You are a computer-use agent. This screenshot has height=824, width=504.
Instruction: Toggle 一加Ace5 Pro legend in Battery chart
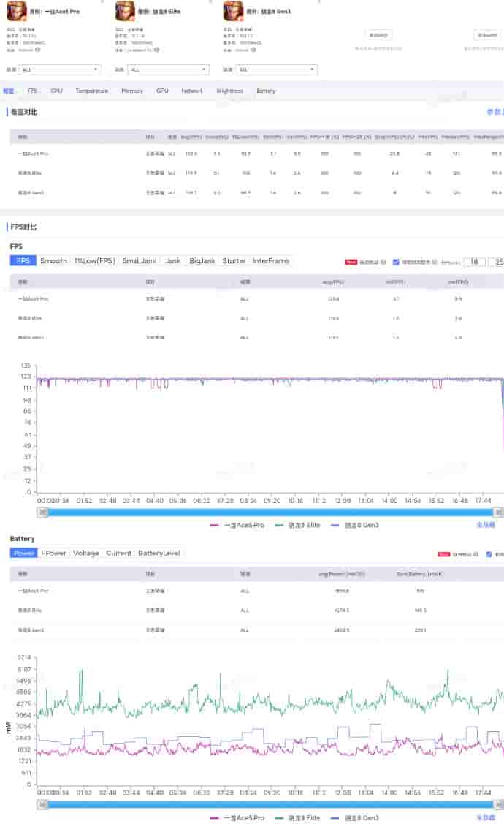click(237, 818)
